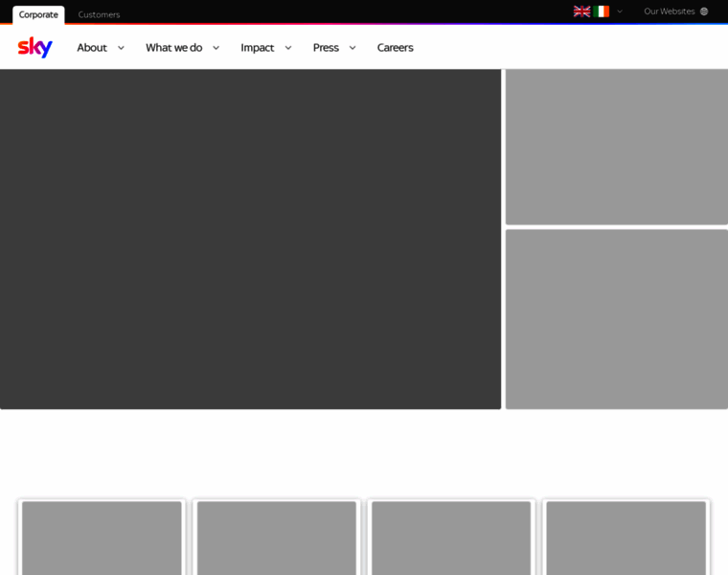This screenshot has width=728, height=575.
Task: Click the globe icon beside Our Websites
Action: tap(704, 11)
